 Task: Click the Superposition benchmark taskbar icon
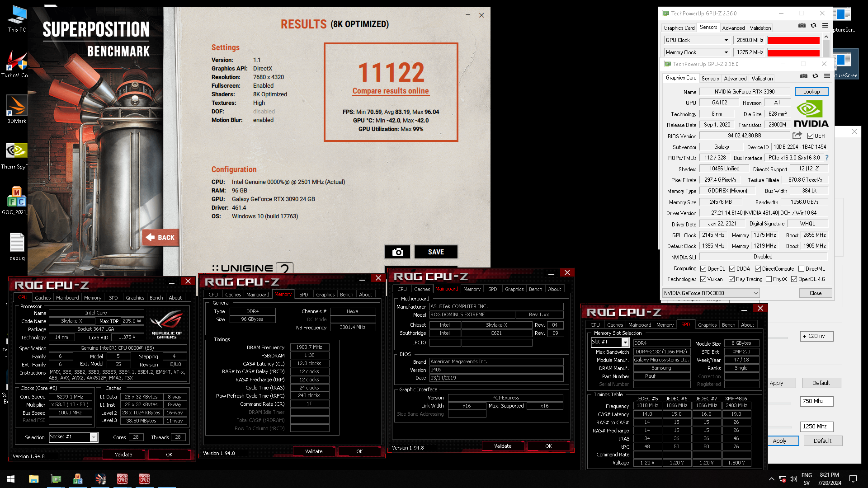point(100,479)
